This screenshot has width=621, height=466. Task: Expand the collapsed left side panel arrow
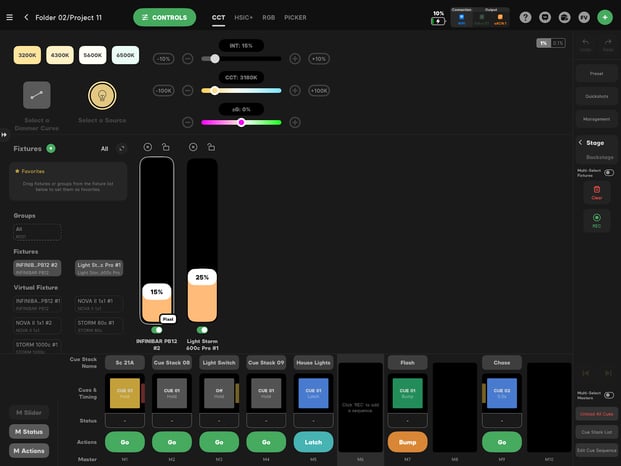click(4, 135)
